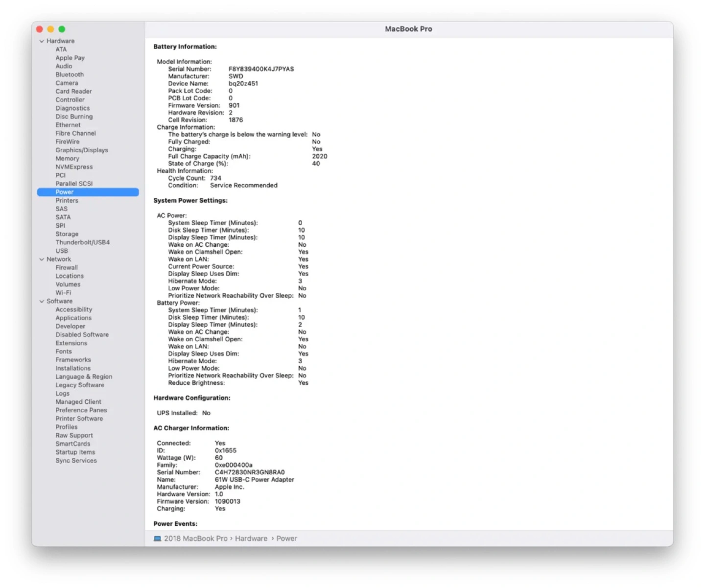The width and height of the screenshot is (705, 588).
Task: Select the highlighted Power item
Action: [64, 192]
